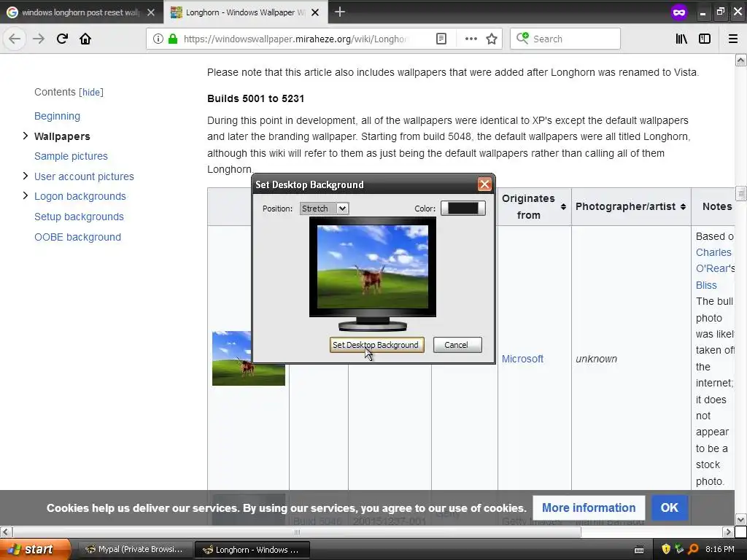Open the browser home page
Screen dimensions: 747x560
[x=85, y=39]
